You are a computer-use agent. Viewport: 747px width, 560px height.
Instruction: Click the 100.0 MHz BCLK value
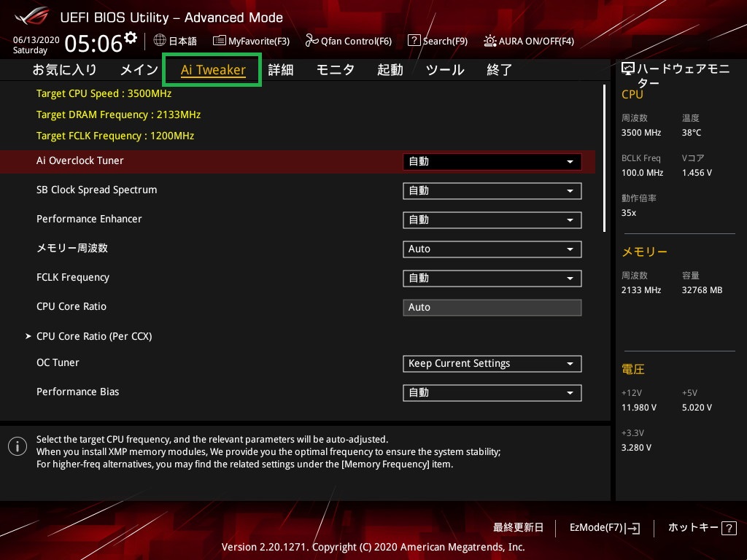pyautogui.click(x=642, y=173)
